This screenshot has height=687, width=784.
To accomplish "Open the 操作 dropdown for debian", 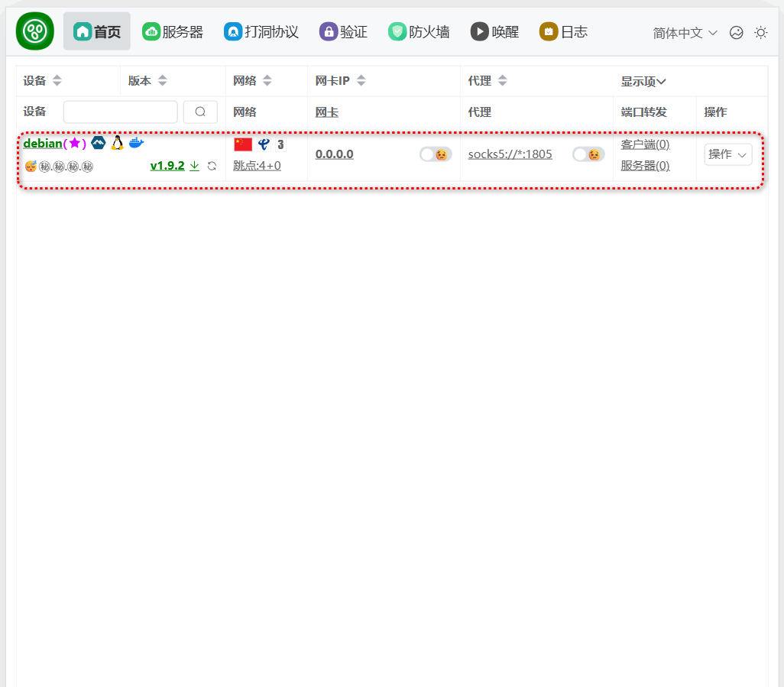I will pos(727,154).
